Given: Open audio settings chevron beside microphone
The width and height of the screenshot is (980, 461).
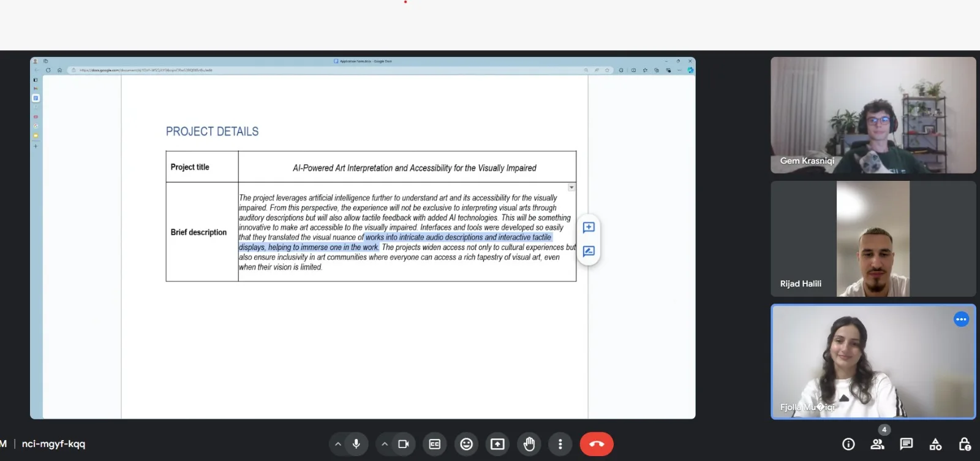Looking at the screenshot, I should [x=338, y=444].
